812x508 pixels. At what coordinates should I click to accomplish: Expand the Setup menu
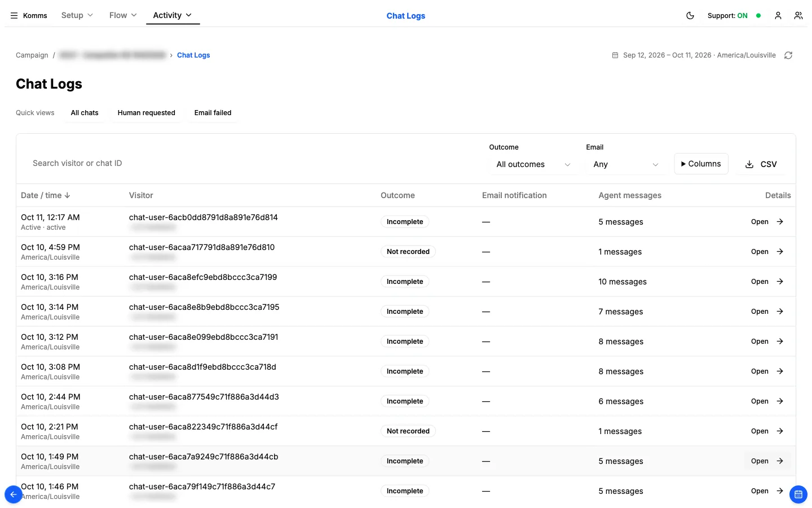tap(77, 15)
